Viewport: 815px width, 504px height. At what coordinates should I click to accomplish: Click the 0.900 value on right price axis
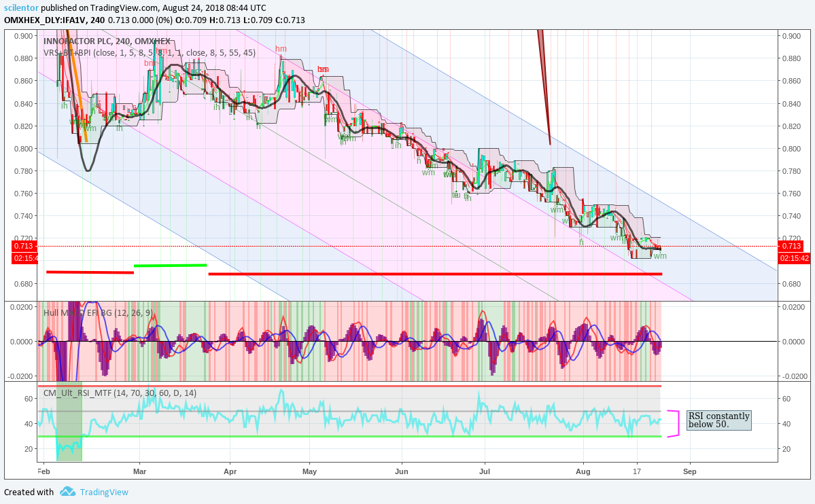792,36
